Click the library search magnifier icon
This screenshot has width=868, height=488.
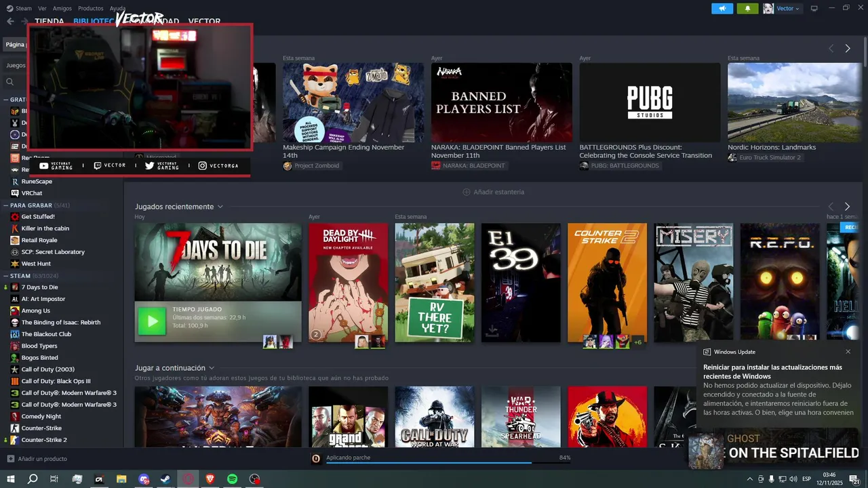click(10, 81)
